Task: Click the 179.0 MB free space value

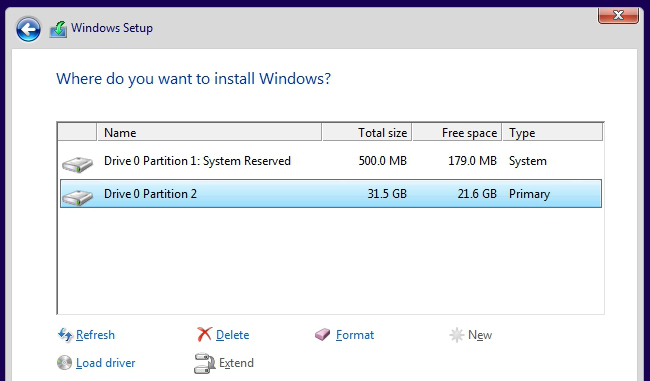Action: (x=472, y=161)
